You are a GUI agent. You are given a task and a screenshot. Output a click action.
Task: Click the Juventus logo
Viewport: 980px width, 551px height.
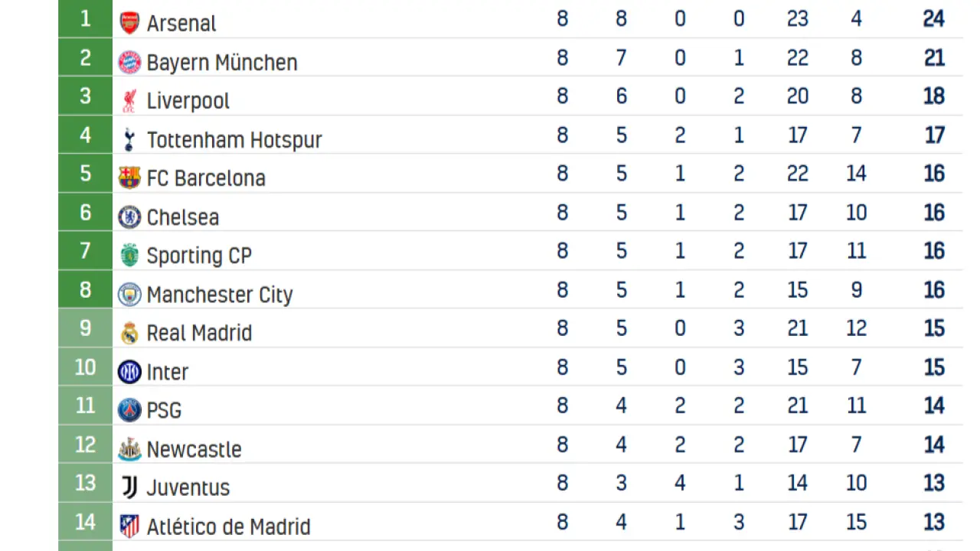(x=129, y=487)
